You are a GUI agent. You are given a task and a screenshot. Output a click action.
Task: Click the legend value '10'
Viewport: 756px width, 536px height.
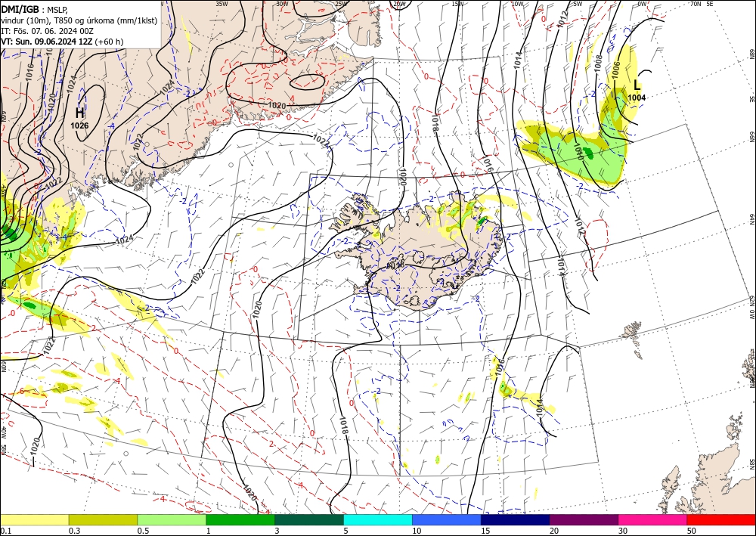[417, 531]
